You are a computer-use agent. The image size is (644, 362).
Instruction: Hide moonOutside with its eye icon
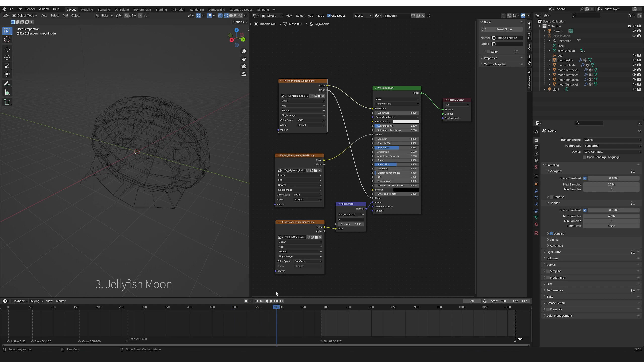click(x=634, y=65)
